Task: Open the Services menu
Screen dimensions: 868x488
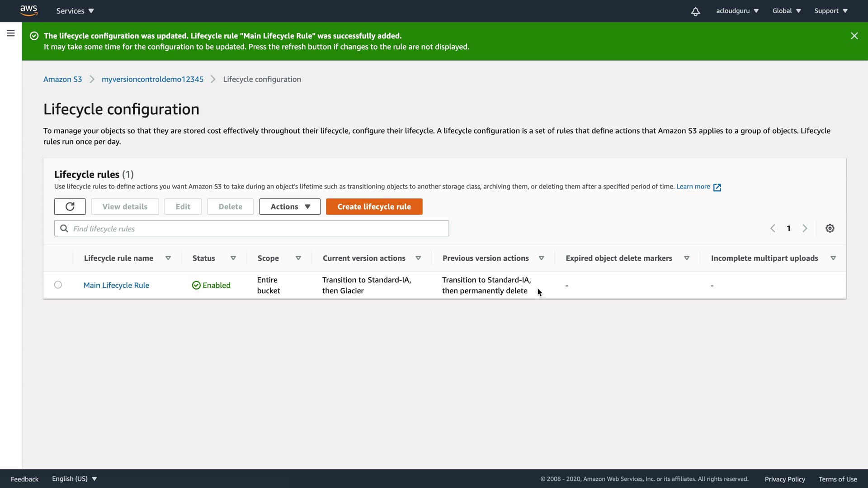Action: (75, 11)
